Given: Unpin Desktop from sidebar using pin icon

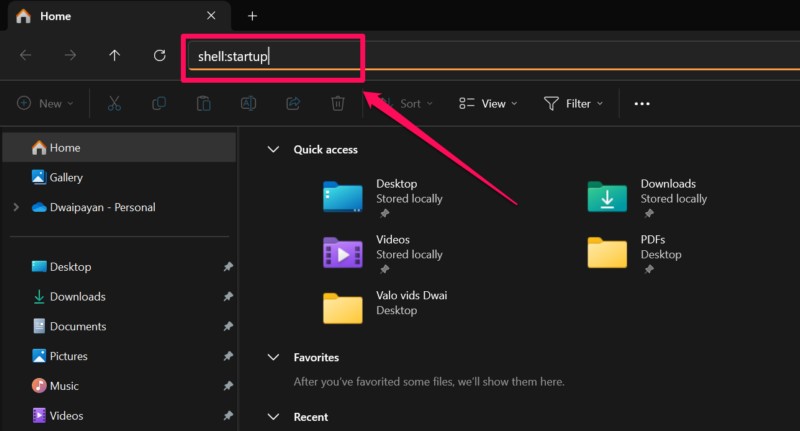Looking at the screenshot, I should (x=228, y=267).
